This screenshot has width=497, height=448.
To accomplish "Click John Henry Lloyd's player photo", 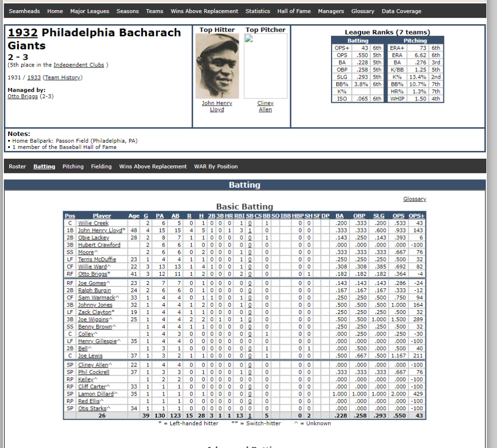I will point(217,66).
